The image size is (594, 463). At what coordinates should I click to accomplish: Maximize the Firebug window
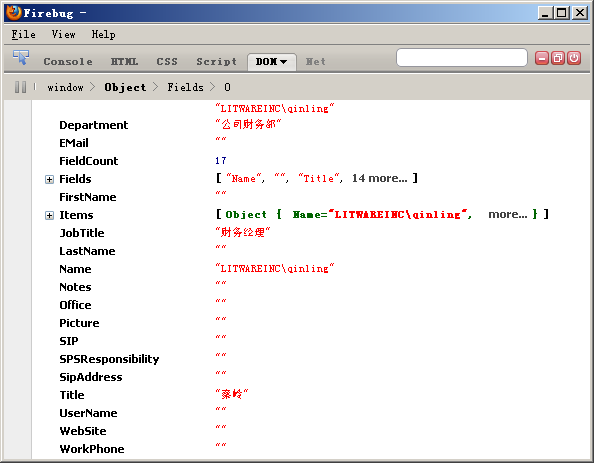561,13
